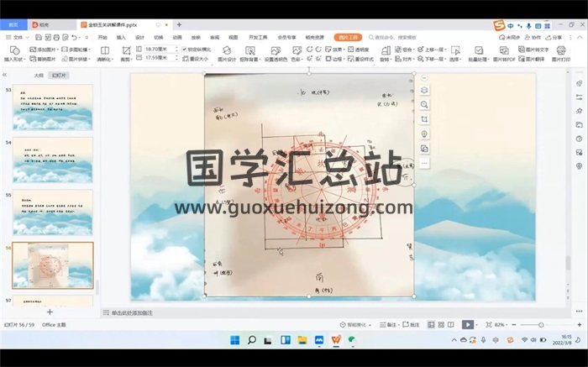
Task: Switch to Developer Tools (开发工具) tab
Action: click(x=258, y=37)
